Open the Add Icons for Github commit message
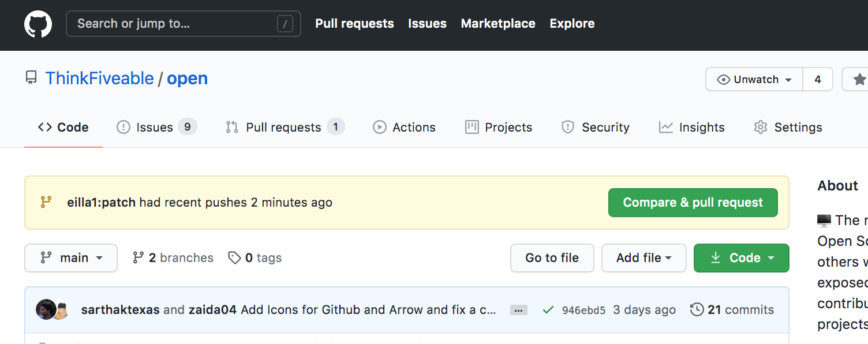Viewport: 868px width, 344px height. click(368, 310)
